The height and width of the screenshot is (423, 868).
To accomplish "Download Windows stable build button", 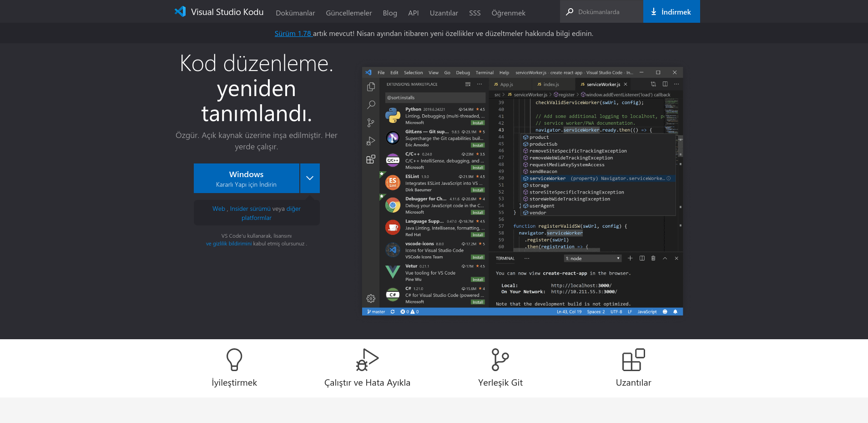I will (x=246, y=178).
